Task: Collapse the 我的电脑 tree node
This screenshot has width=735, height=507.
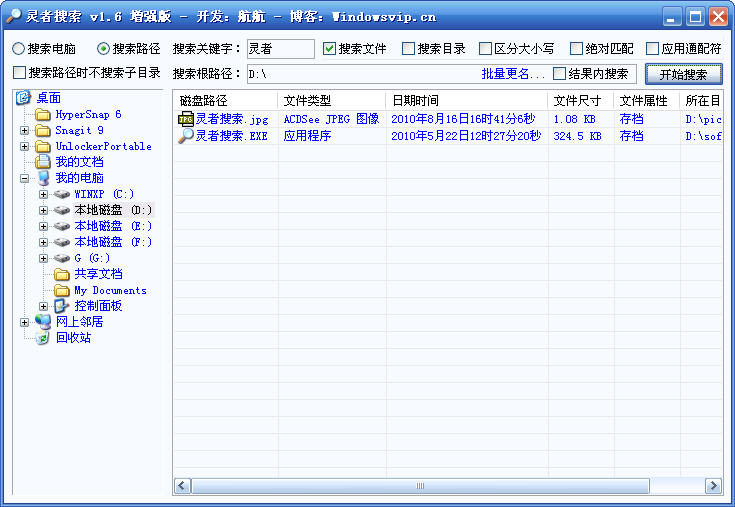Action: (25, 178)
